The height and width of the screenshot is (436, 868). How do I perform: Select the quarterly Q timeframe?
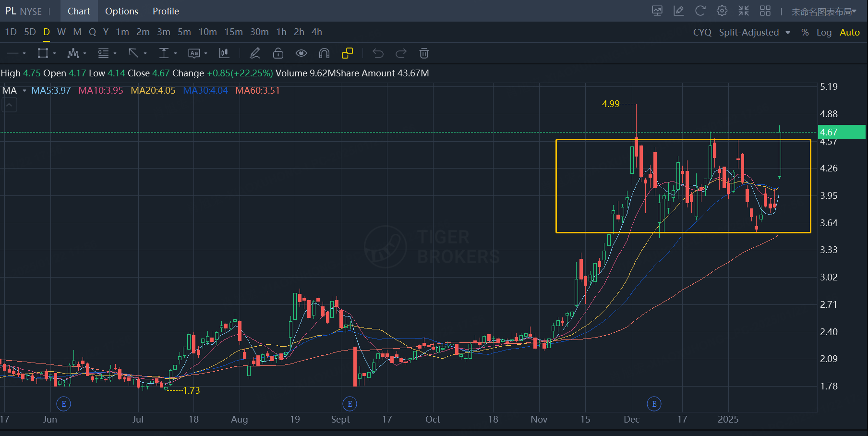(93, 32)
